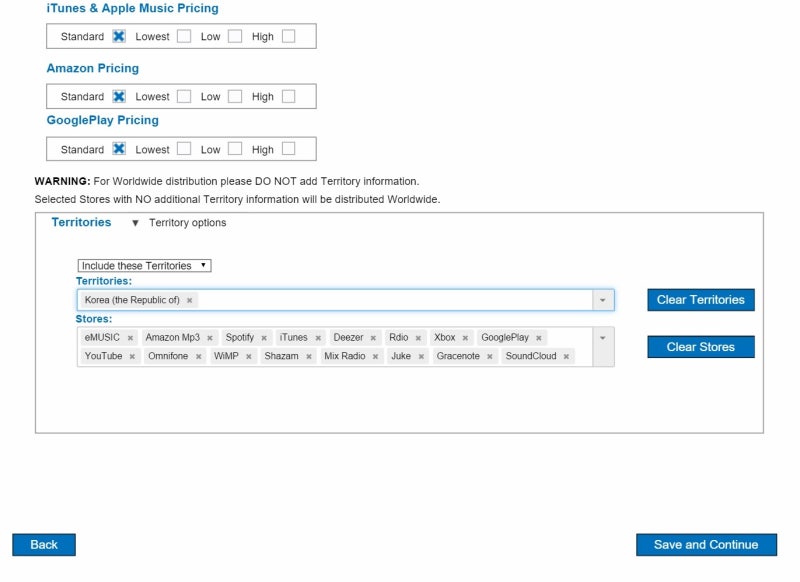Click Save and Continue
This screenshot has height=582, width=800.
(706, 545)
